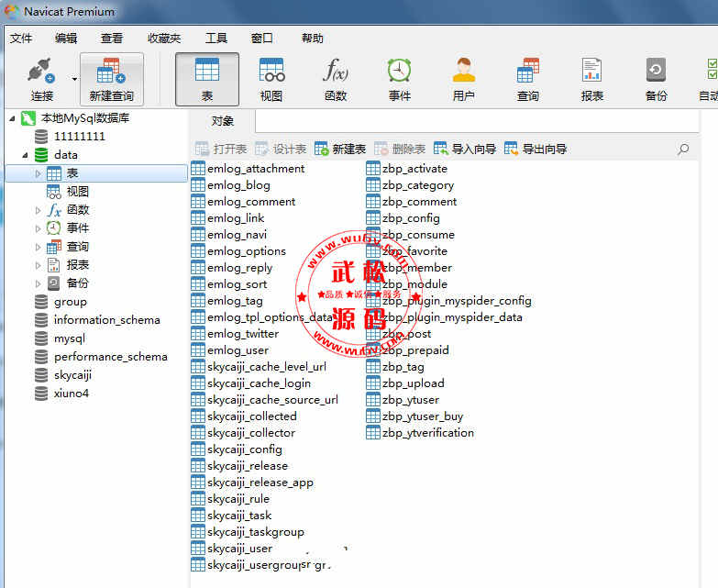Select the Backup (备份) toolbar icon
The height and width of the screenshot is (588, 718).
pyautogui.click(x=656, y=79)
